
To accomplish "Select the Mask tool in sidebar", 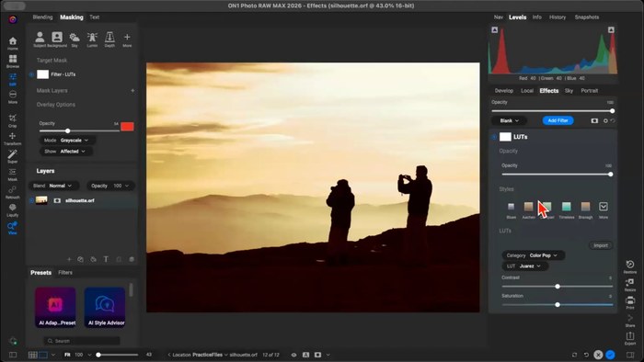I will pos(13,175).
